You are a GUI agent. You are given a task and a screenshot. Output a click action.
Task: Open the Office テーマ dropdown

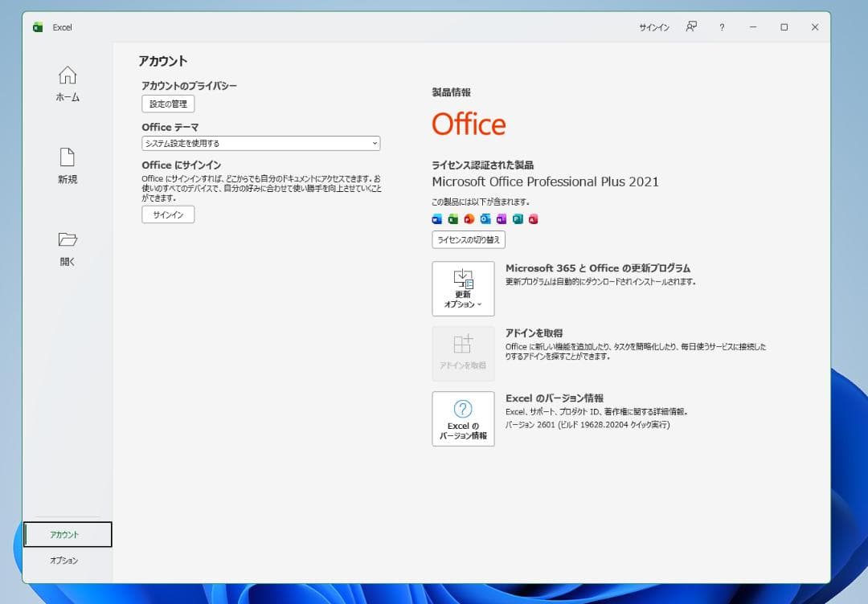coord(260,143)
